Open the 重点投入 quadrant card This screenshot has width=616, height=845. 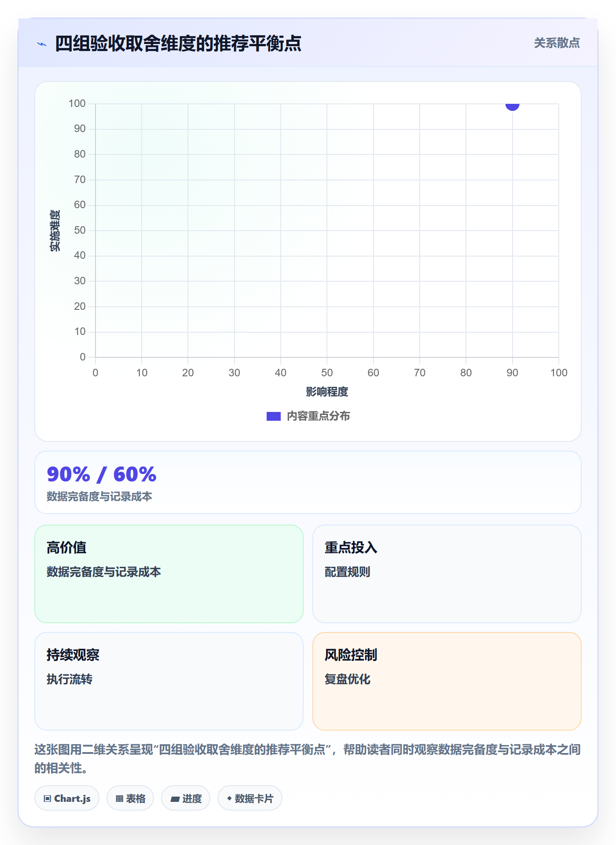447,573
